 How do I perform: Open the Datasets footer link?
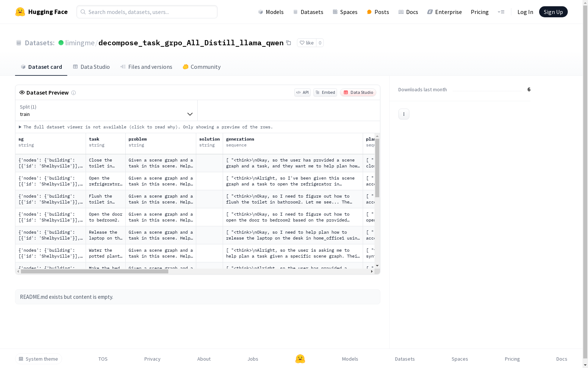coord(405,359)
